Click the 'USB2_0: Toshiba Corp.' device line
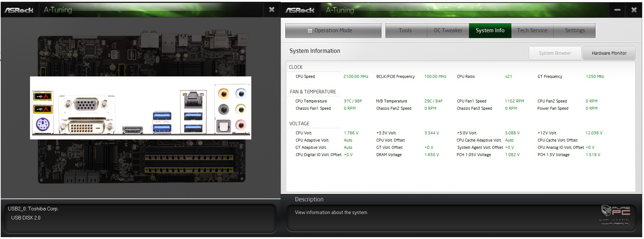Viewport: 644px width, 239px height. coord(33,209)
